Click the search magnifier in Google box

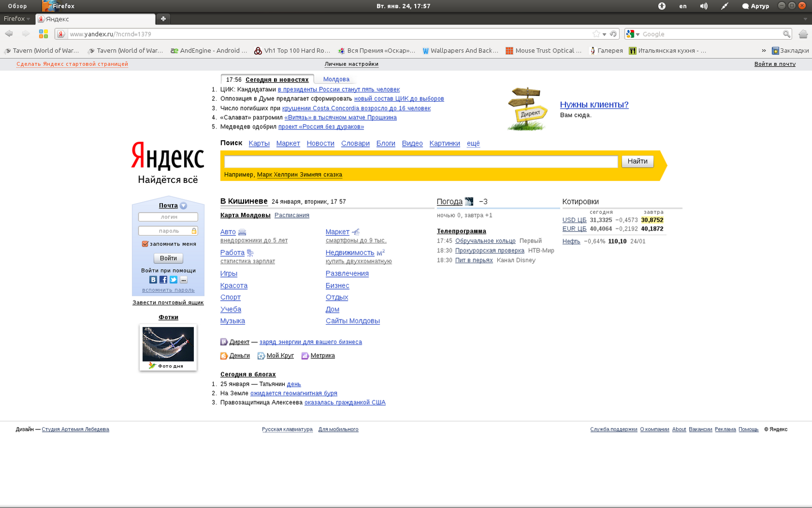(x=787, y=34)
